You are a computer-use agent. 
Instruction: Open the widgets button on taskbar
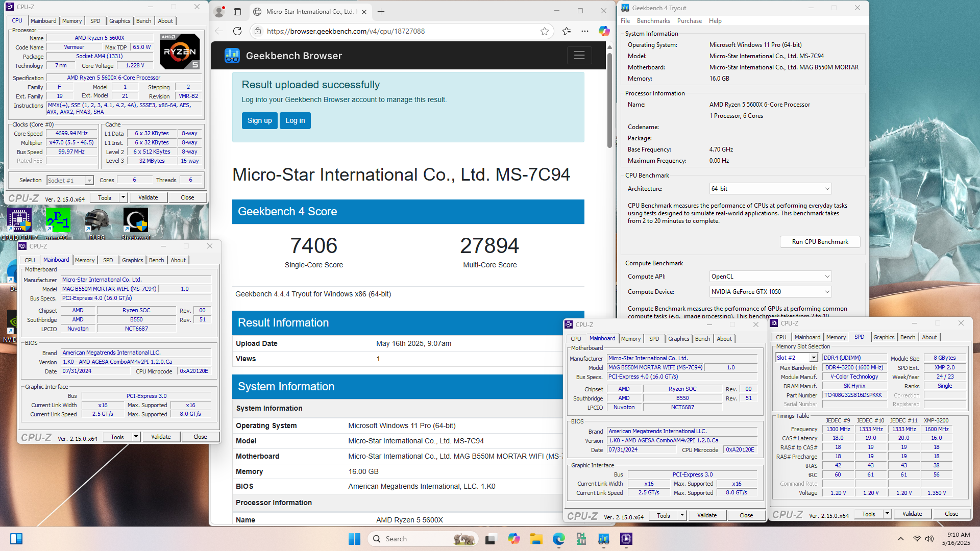point(16,539)
